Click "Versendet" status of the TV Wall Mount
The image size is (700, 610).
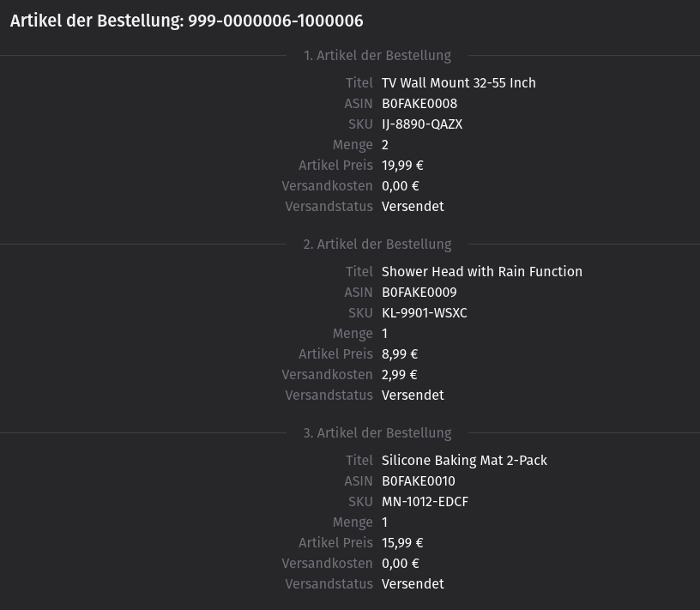(413, 207)
